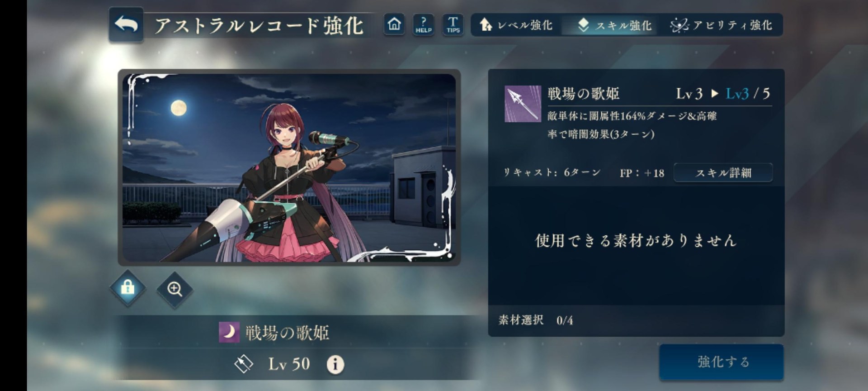This screenshot has height=391, width=868.
Task: Zoom the card illustration with magnifier icon
Action: click(x=175, y=289)
